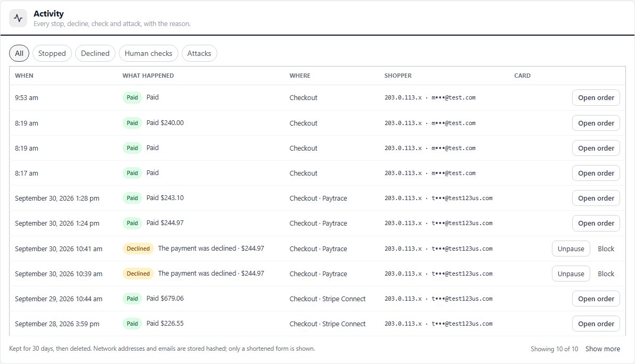
Task: Open order for the 8:17 am payment
Action: click(x=596, y=173)
